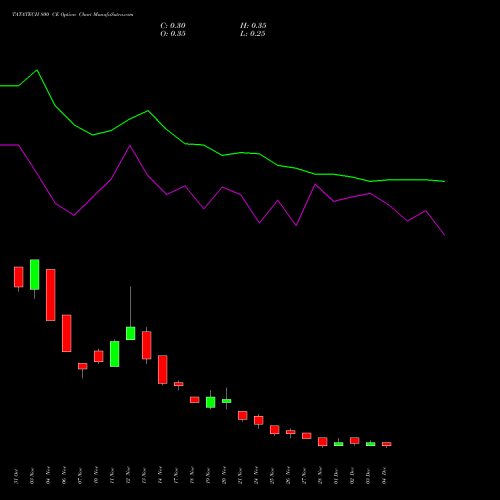Click the thin red candlestick for 26 Nov

291,432
